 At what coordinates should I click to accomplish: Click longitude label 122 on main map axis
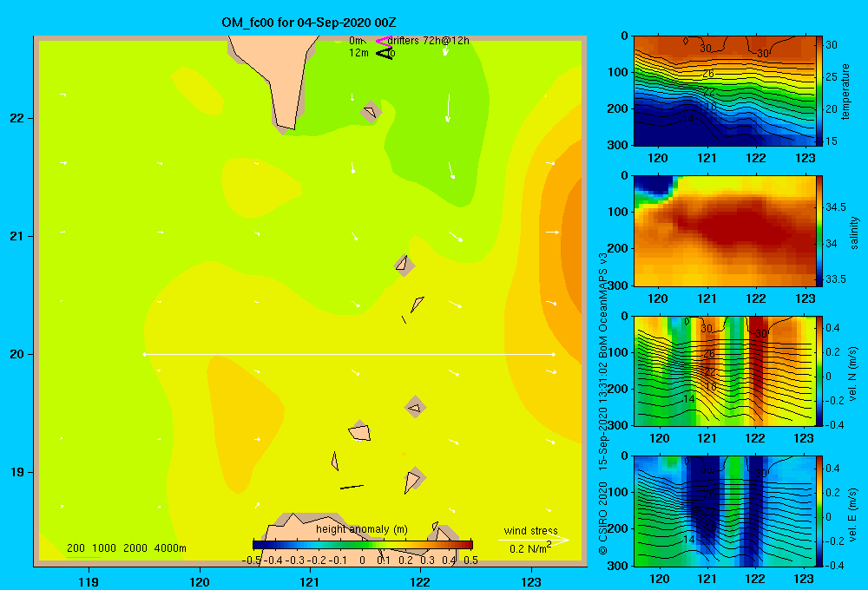pyautogui.click(x=420, y=582)
